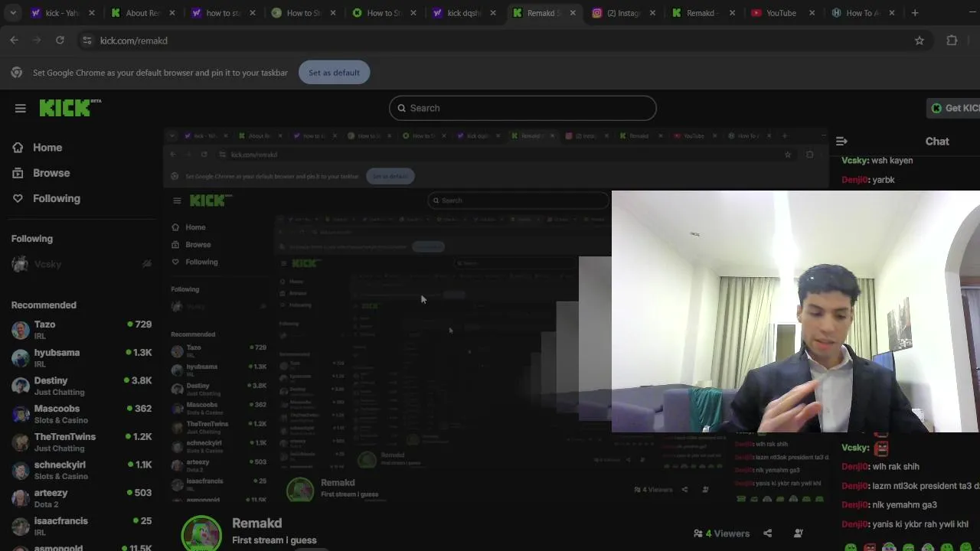Reload the page
The height and width of the screenshot is (551, 980).
tap(60, 41)
